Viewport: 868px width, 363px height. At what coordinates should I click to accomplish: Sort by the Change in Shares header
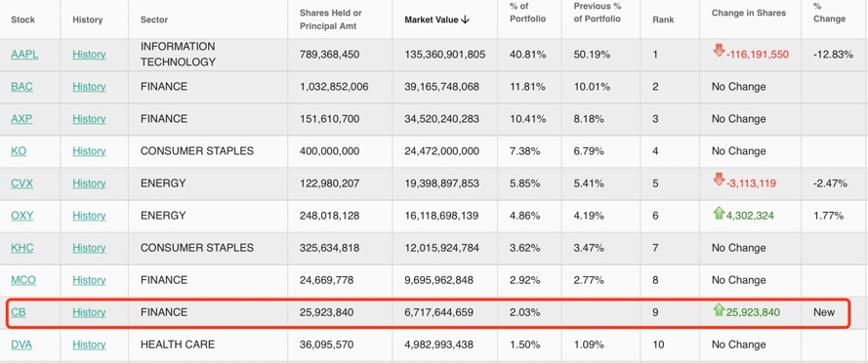(749, 13)
